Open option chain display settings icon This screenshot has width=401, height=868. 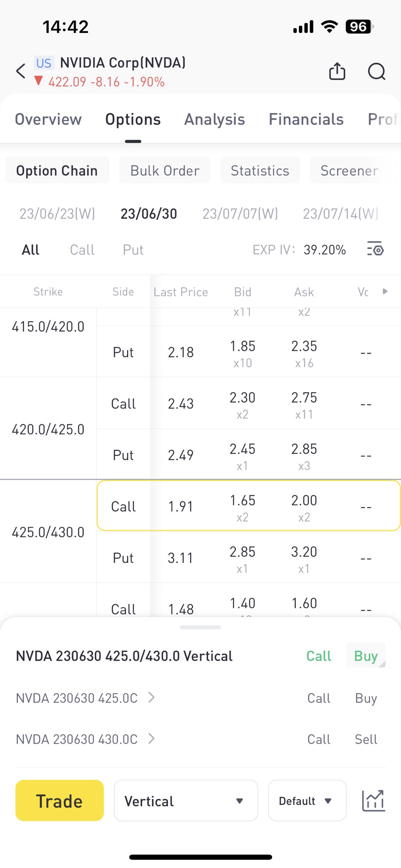coord(375,249)
